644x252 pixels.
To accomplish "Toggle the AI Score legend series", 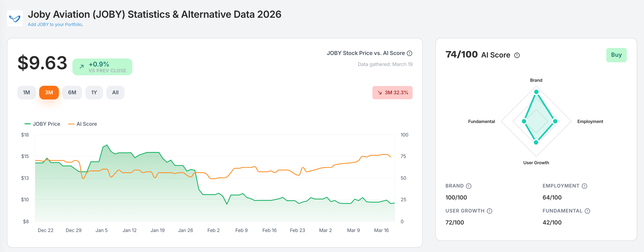I will pos(83,124).
